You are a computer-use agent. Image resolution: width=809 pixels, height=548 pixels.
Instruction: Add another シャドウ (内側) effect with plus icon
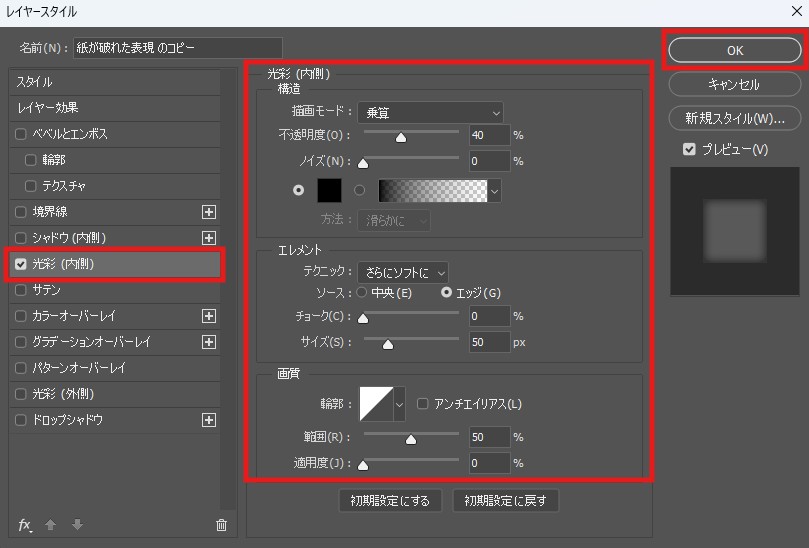click(209, 238)
